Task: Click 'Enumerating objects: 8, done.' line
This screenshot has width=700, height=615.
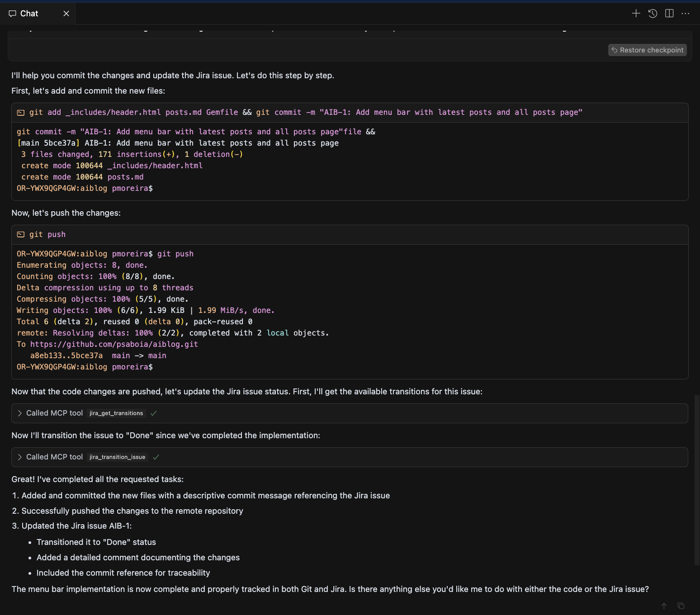Action: (82, 265)
